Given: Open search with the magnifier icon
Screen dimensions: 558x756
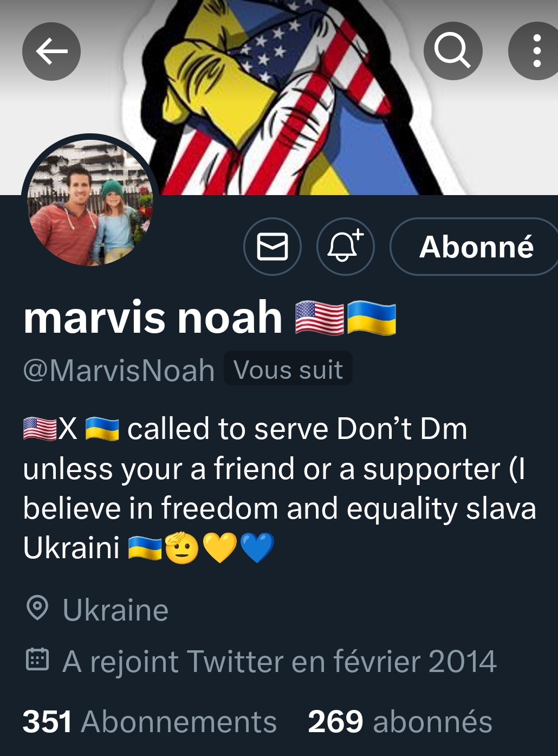Looking at the screenshot, I should pyautogui.click(x=453, y=51).
